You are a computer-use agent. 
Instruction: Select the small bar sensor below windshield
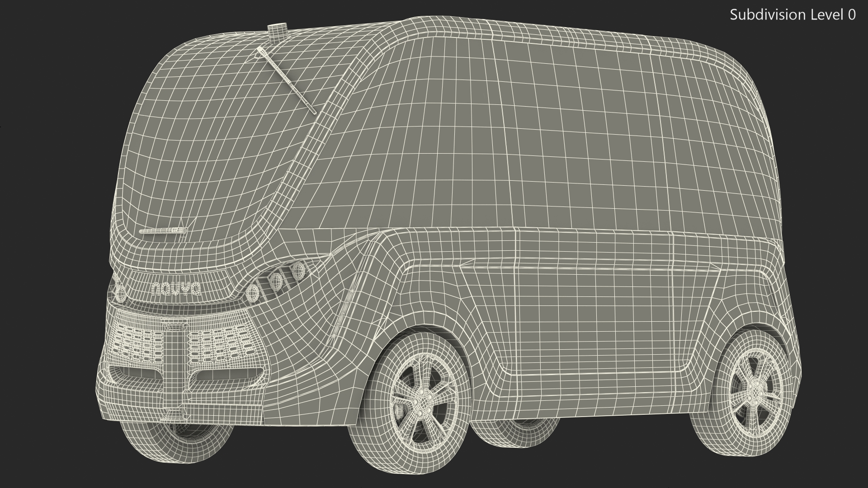[163, 231]
